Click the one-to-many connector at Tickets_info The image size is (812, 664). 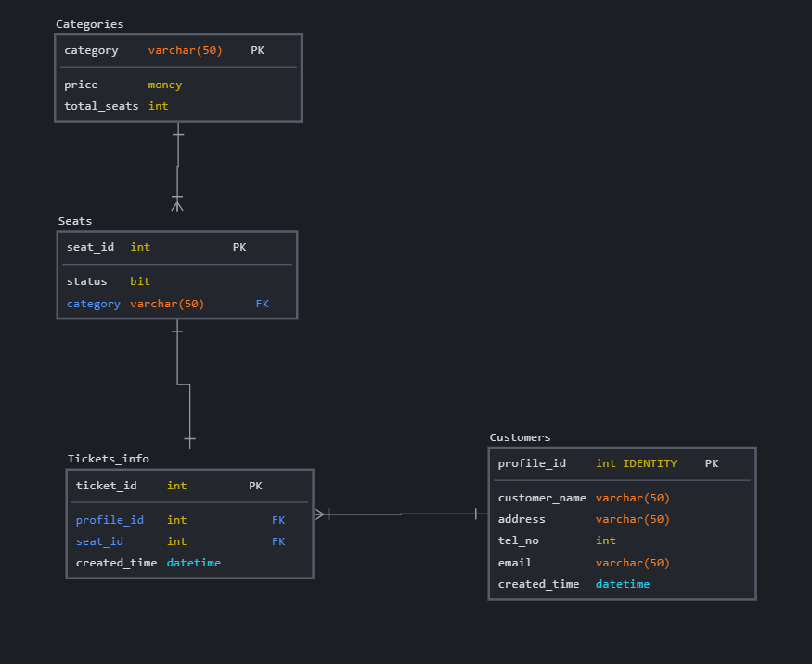tap(321, 513)
